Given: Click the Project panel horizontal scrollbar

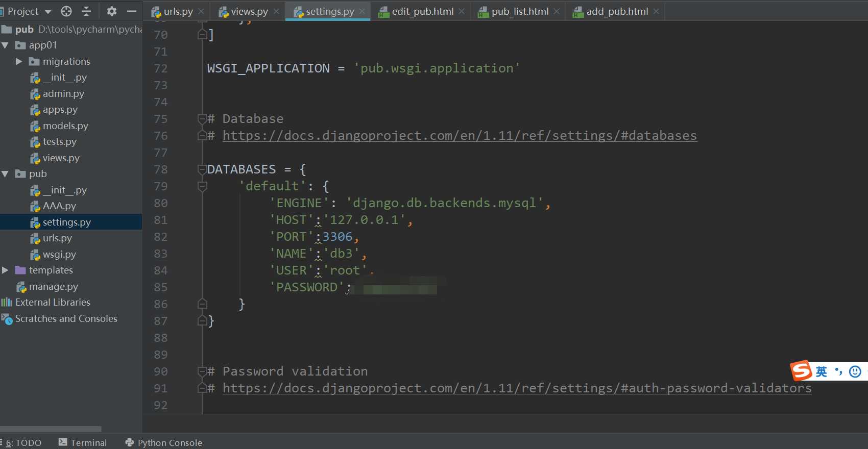Looking at the screenshot, I should [51, 429].
